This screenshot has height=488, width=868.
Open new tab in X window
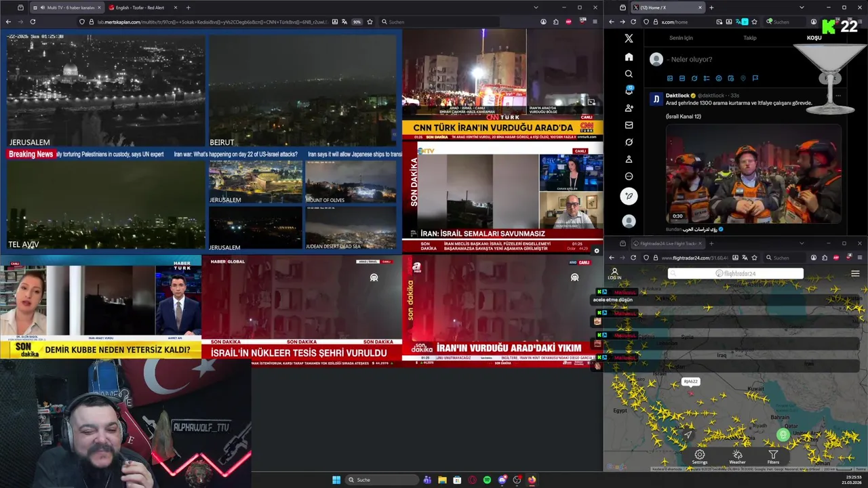tap(711, 7)
